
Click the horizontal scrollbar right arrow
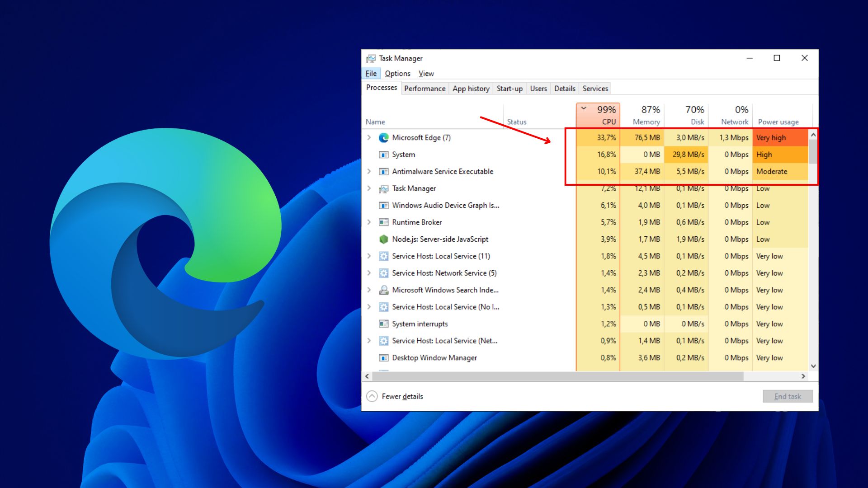803,376
